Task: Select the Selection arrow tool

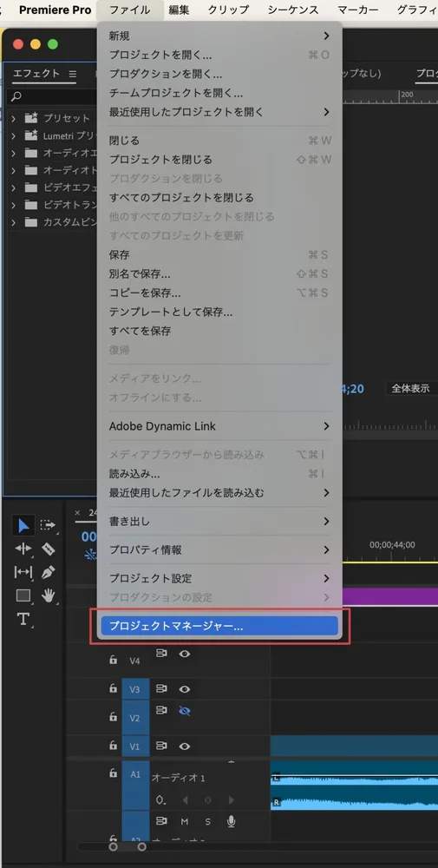Action: (23, 525)
